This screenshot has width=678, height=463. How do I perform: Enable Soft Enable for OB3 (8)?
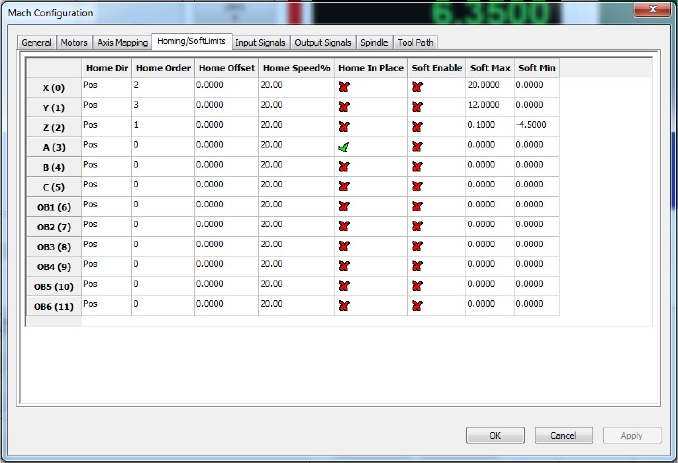click(x=417, y=246)
